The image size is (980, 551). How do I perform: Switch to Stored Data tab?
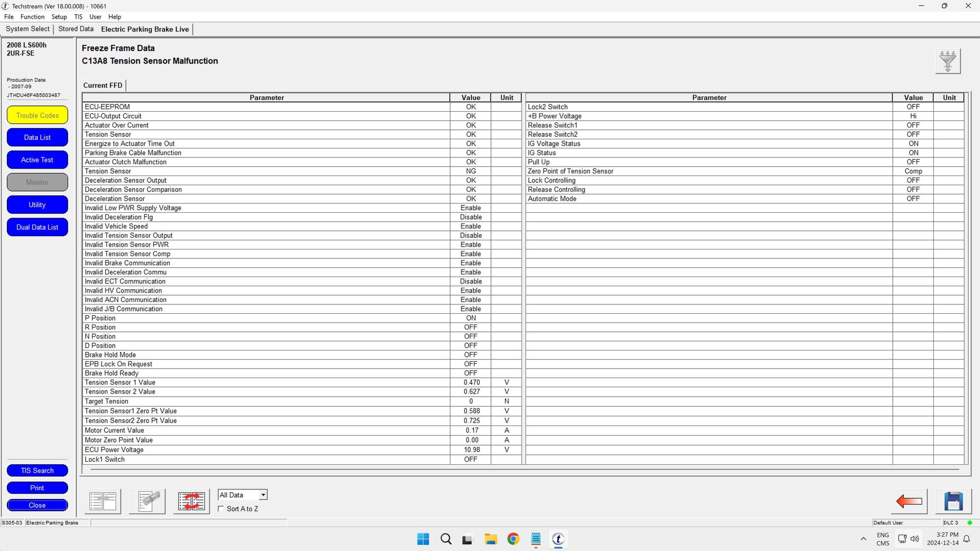tap(76, 29)
